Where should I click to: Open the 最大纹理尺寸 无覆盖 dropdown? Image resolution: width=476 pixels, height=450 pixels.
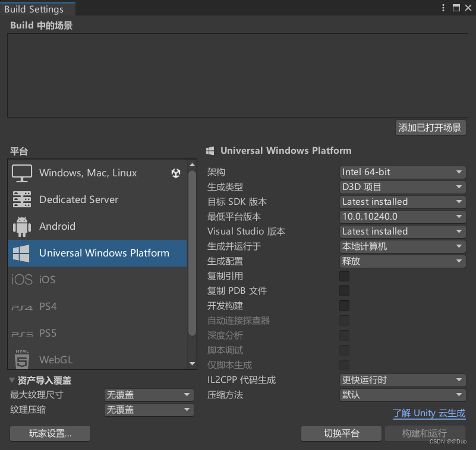point(149,395)
